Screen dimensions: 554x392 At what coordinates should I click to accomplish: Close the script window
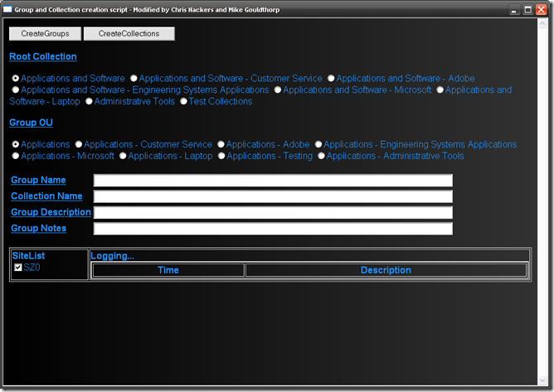541,10
